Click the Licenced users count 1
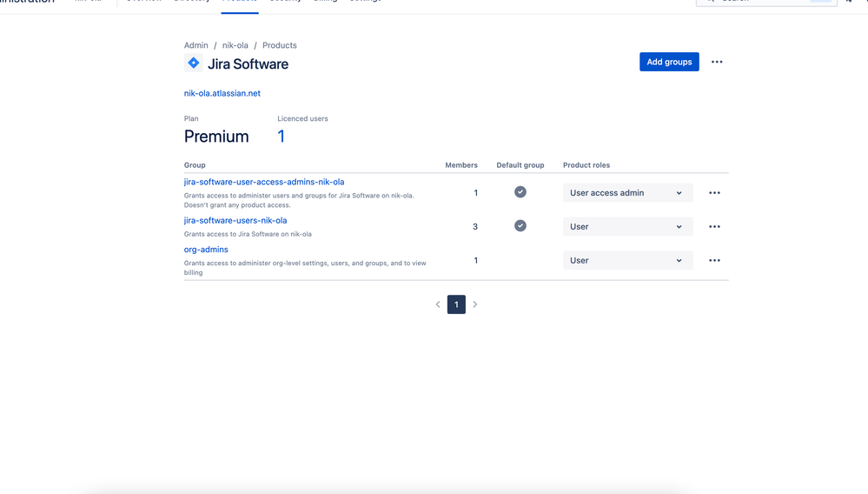868x494 pixels. pos(282,137)
